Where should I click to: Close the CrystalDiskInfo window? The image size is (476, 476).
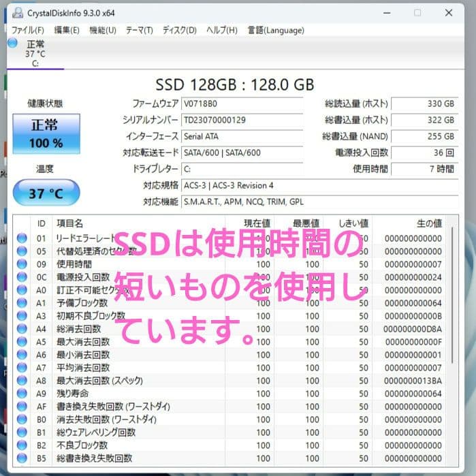click(x=449, y=13)
